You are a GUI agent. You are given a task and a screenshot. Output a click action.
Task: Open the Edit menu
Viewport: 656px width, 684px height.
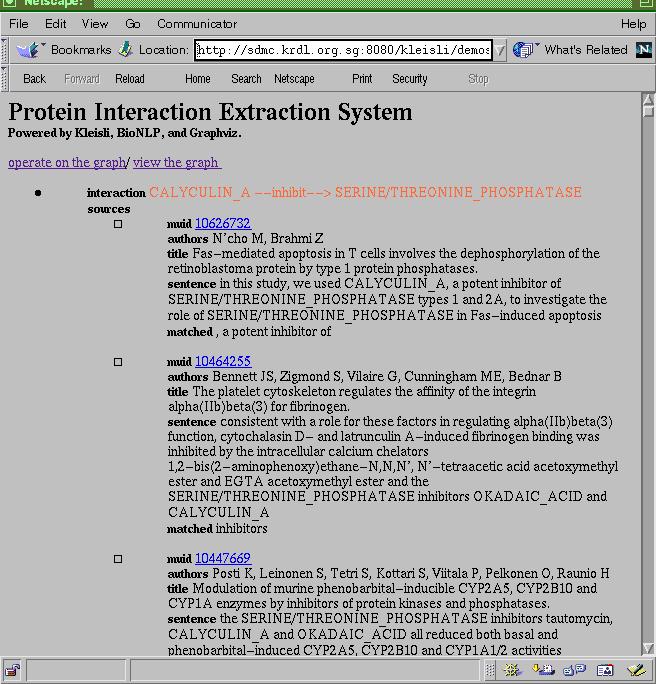pyautogui.click(x=55, y=24)
